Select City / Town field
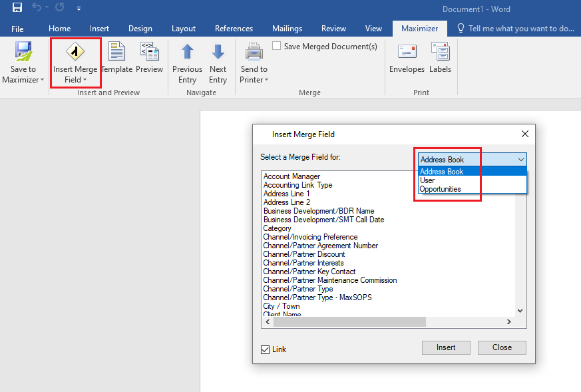581x392 pixels. pyautogui.click(x=282, y=306)
